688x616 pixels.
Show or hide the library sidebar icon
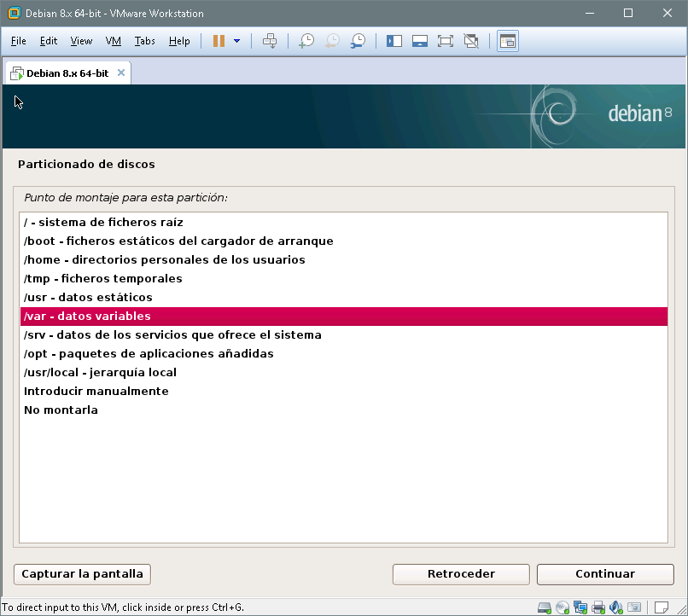(394, 41)
